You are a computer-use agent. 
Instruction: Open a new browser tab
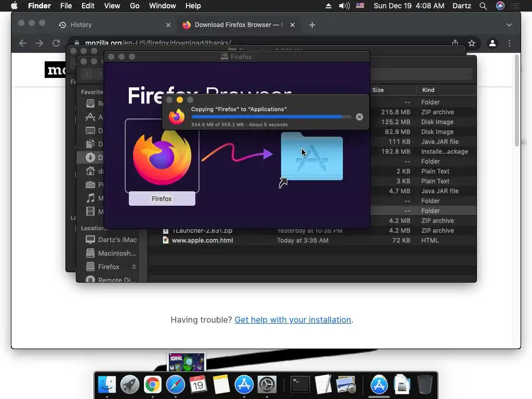pyautogui.click(x=312, y=25)
